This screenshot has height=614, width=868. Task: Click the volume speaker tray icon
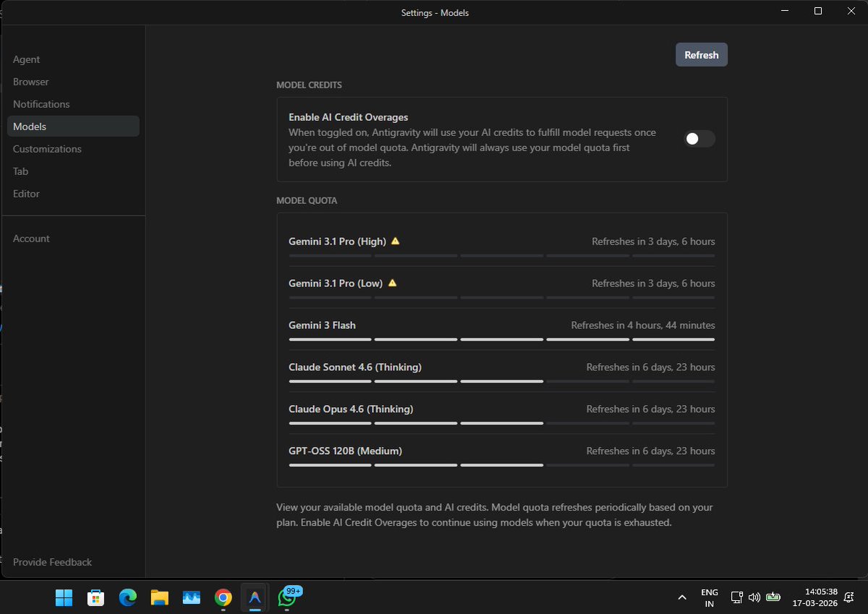[754, 597]
